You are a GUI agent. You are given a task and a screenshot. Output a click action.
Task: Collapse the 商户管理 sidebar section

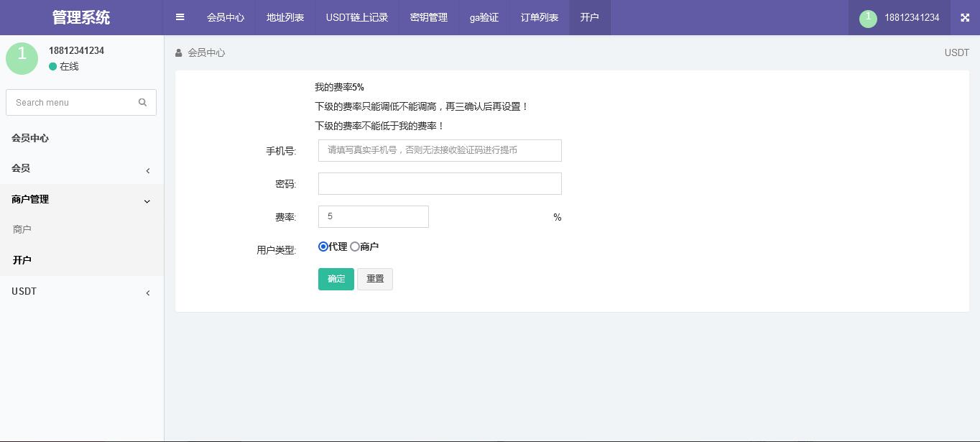pyautogui.click(x=81, y=200)
